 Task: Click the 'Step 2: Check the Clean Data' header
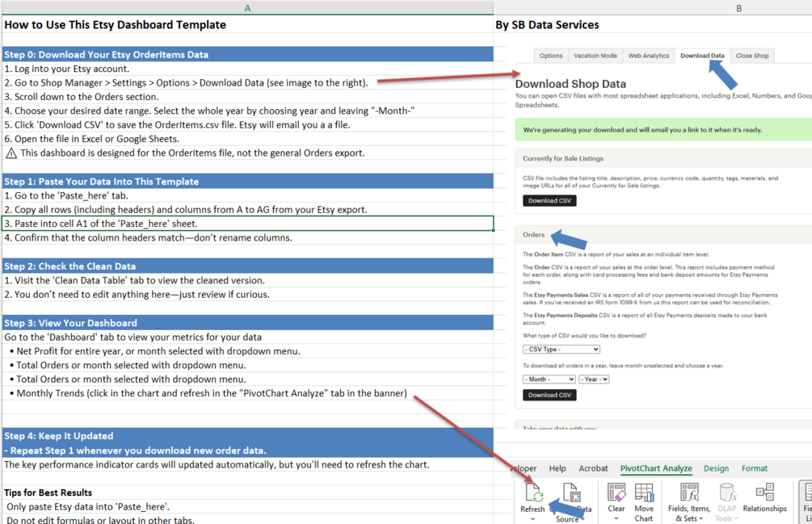point(247,266)
